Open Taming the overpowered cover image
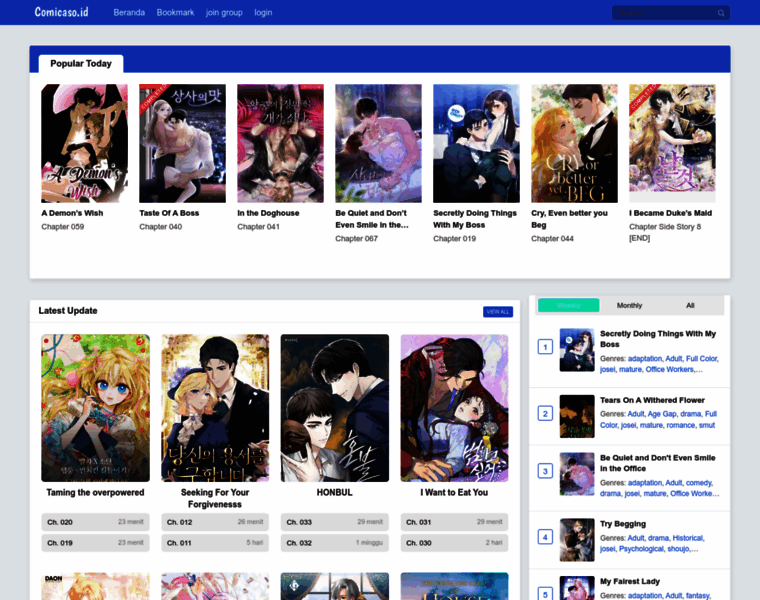The width and height of the screenshot is (760, 600). pyautogui.click(x=95, y=408)
